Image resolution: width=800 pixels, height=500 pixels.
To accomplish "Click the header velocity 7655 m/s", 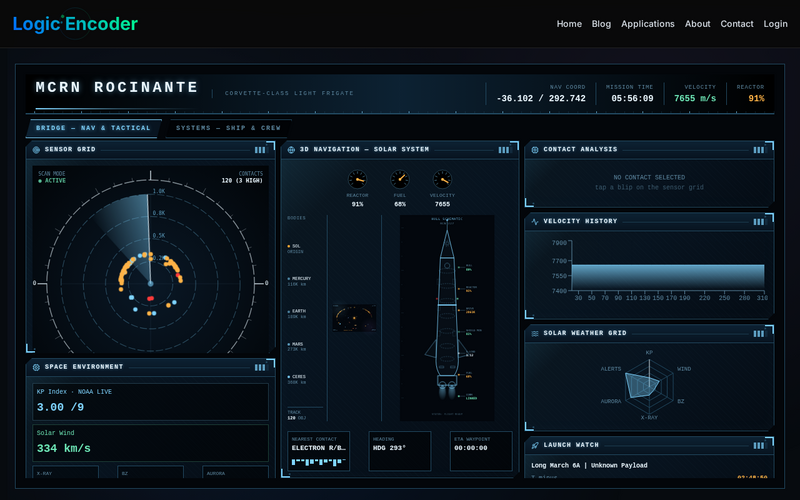I will click(695, 98).
